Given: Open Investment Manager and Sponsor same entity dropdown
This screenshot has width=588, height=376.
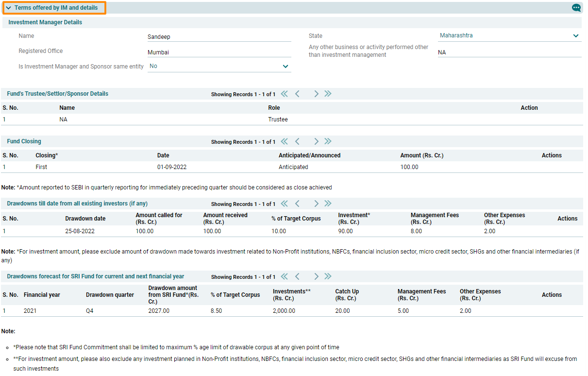Looking at the screenshot, I should point(219,67).
